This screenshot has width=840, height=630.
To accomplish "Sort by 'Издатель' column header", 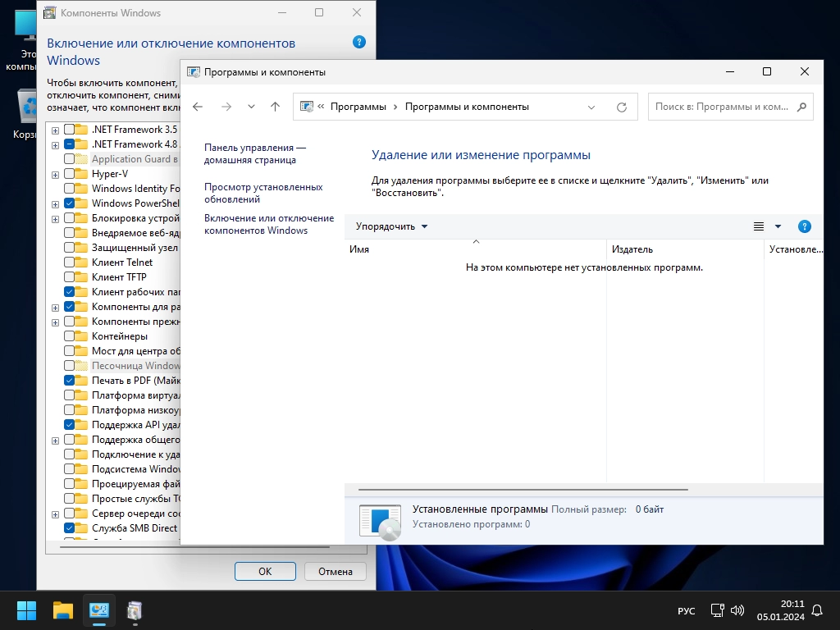I will tap(685, 249).
